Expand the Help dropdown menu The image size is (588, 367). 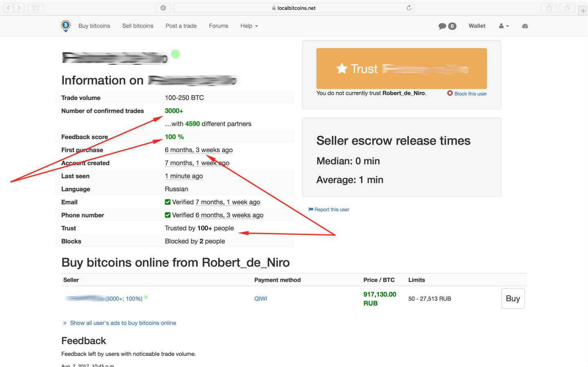(249, 26)
